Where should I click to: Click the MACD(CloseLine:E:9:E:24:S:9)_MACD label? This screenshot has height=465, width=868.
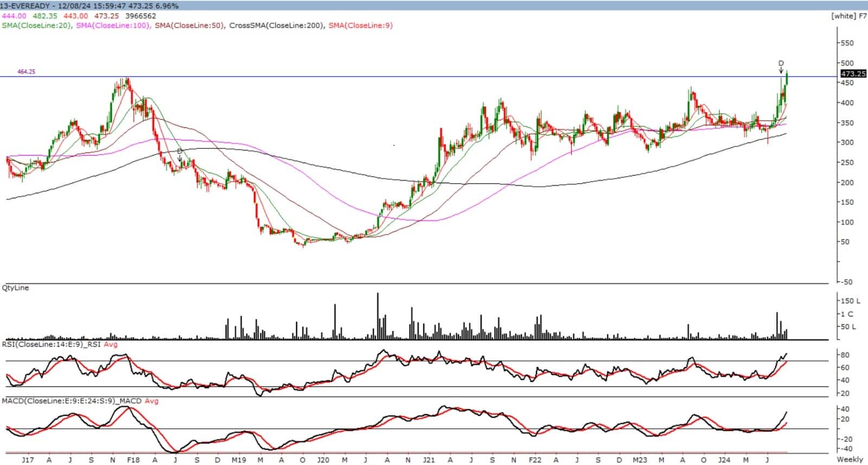click(x=72, y=401)
